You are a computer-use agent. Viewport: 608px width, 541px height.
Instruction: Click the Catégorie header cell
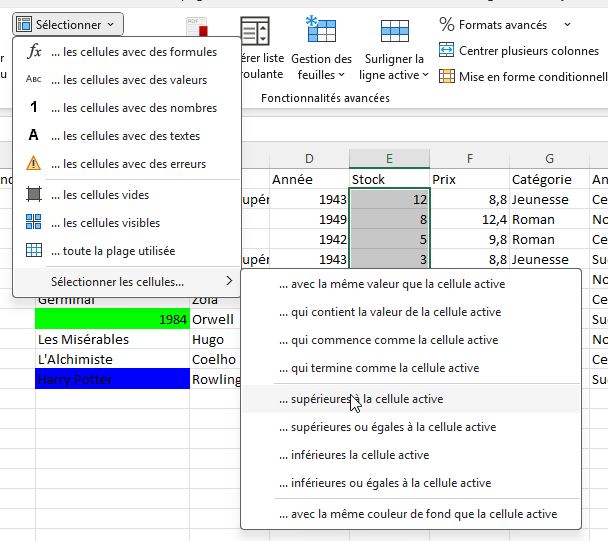[x=549, y=179]
